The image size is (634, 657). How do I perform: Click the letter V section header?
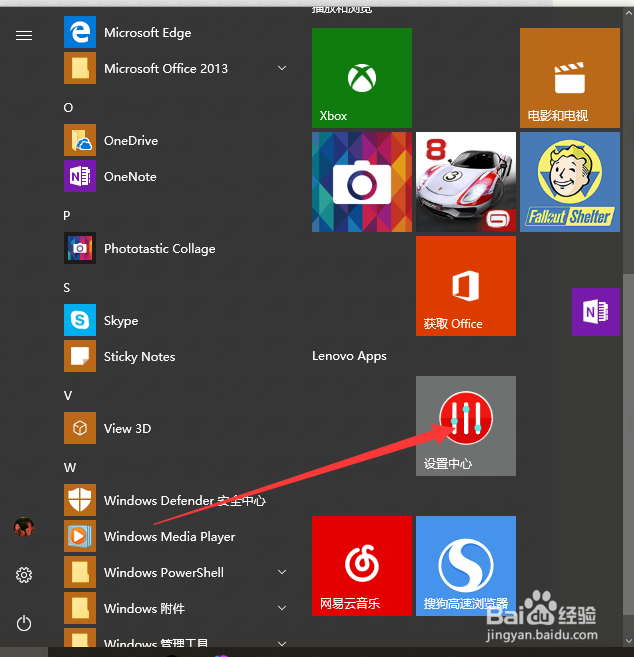(x=68, y=396)
